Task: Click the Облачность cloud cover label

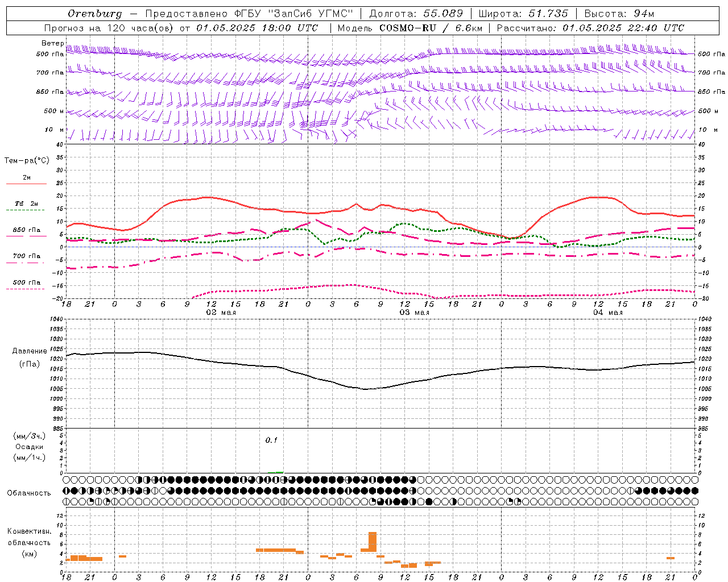Action: [29, 493]
